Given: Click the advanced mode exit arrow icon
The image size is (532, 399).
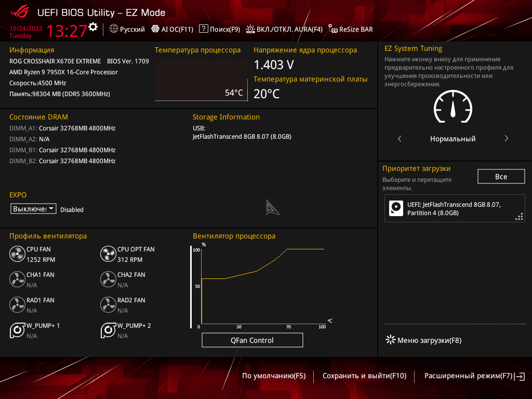Looking at the screenshot, I should click(520, 376).
